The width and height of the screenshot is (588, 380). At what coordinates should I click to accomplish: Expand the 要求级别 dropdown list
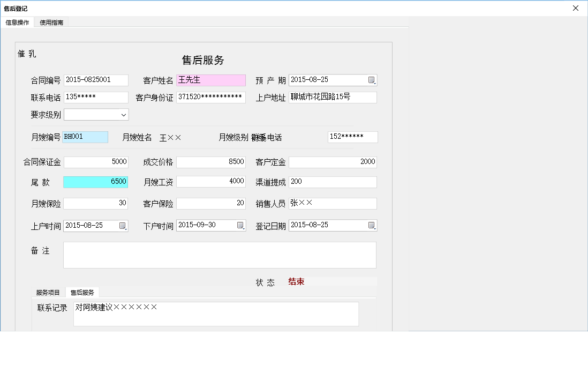pos(124,114)
